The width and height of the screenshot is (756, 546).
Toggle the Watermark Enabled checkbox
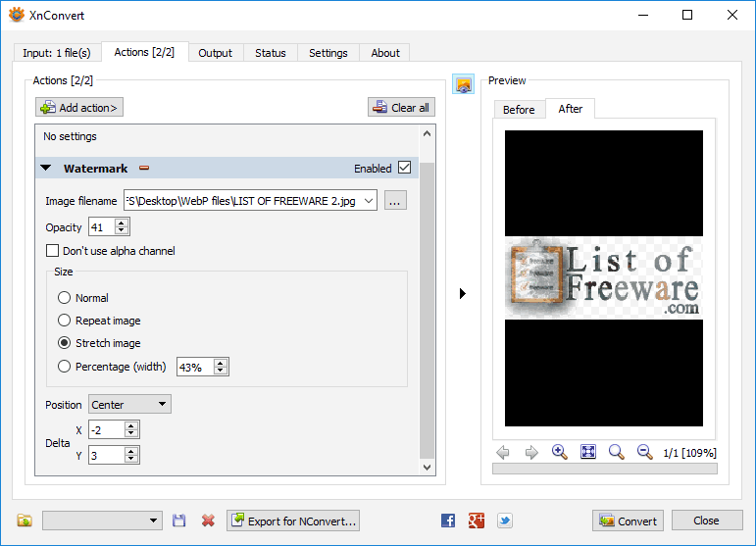click(x=405, y=168)
